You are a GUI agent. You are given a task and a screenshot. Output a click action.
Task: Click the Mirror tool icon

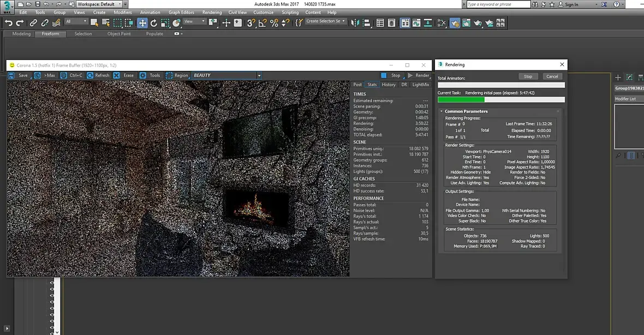[x=356, y=23]
